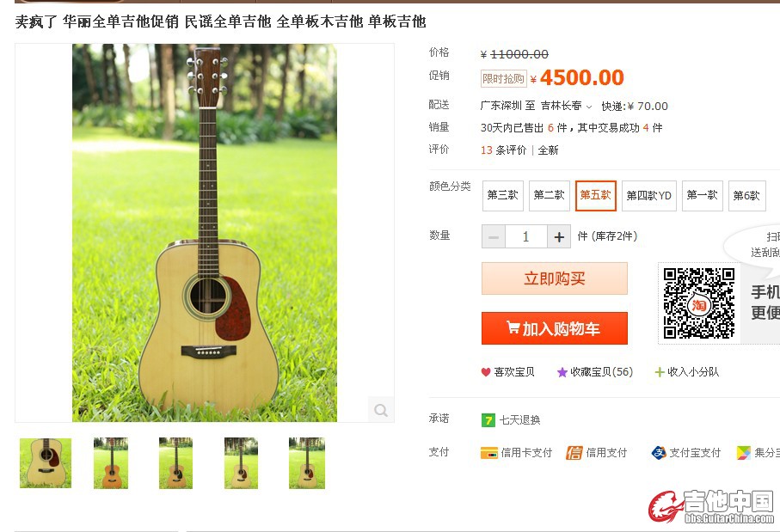Select the orange guitar second thumbnail

pyautogui.click(x=110, y=463)
